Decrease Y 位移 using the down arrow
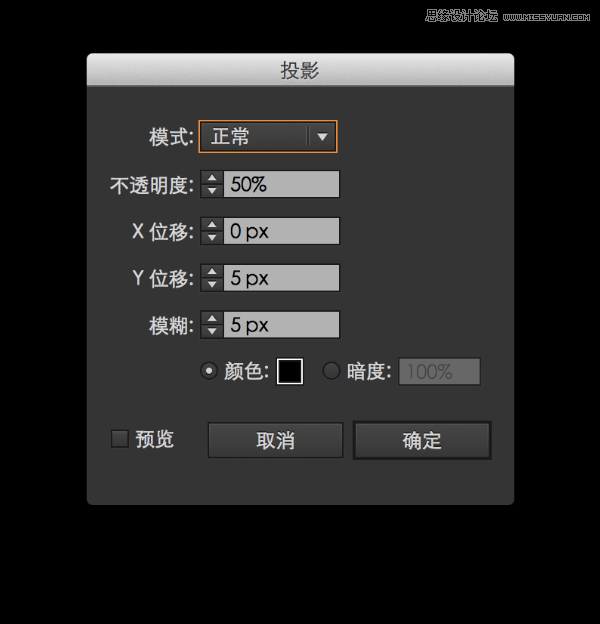This screenshot has height=624, width=600. pyautogui.click(x=212, y=284)
